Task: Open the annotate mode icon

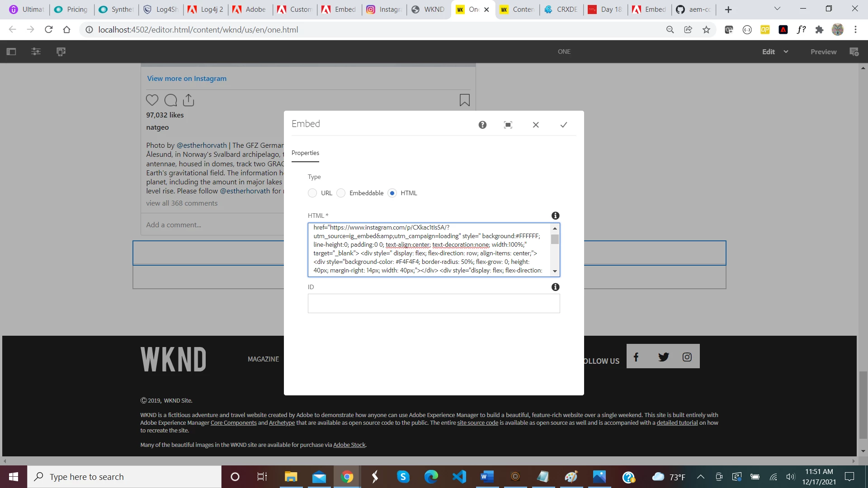Action: click(854, 52)
